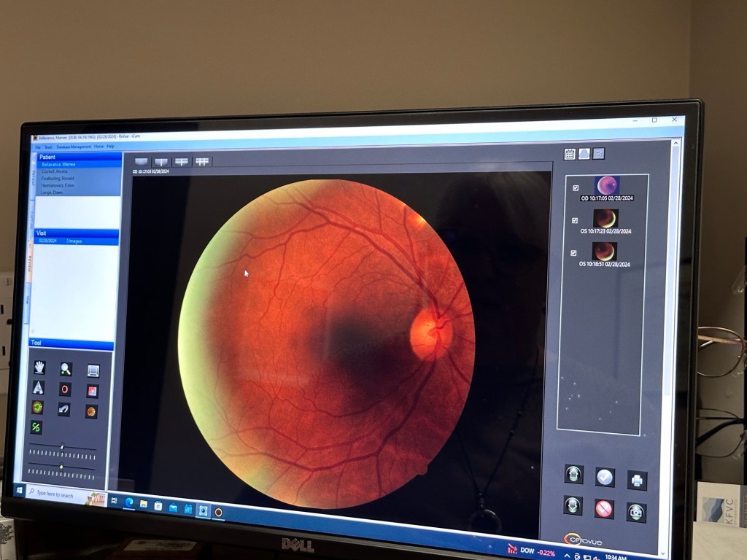Viewport: 747px width, 560px height.
Task: Click the red delete image icon
Action: 604,508
